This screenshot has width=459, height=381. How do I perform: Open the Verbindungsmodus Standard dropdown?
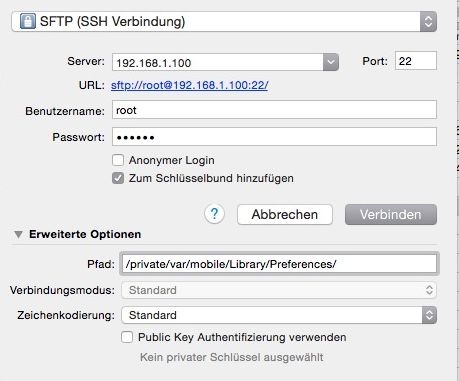coord(279,290)
